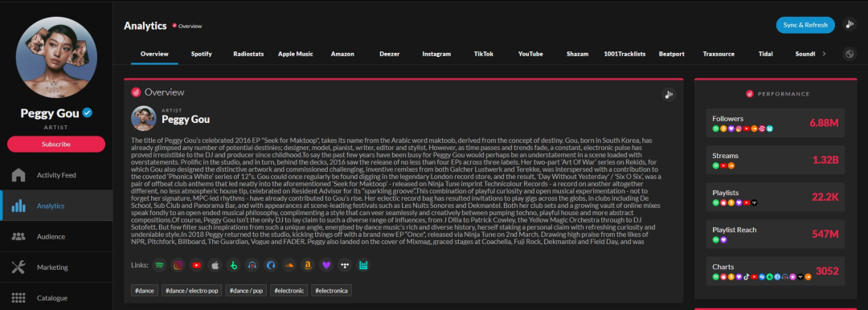The image size is (868, 310).
Task: Open the Spotify link icon
Action: click(x=159, y=265)
